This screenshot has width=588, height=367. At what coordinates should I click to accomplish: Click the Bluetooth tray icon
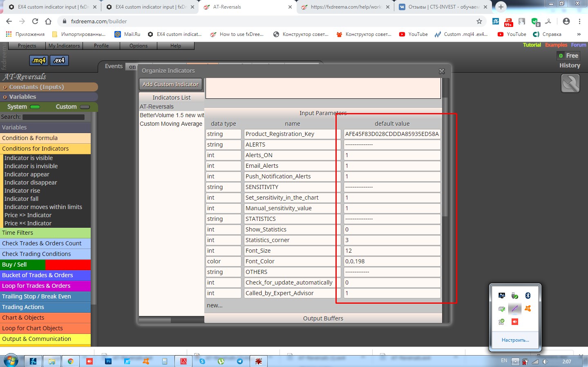[528, 296]
